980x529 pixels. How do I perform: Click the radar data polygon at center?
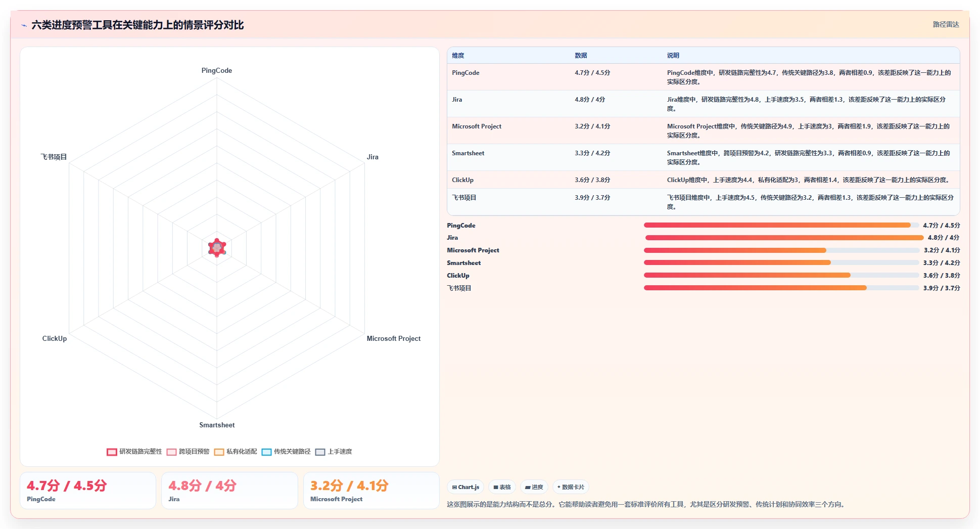[217, 248]
